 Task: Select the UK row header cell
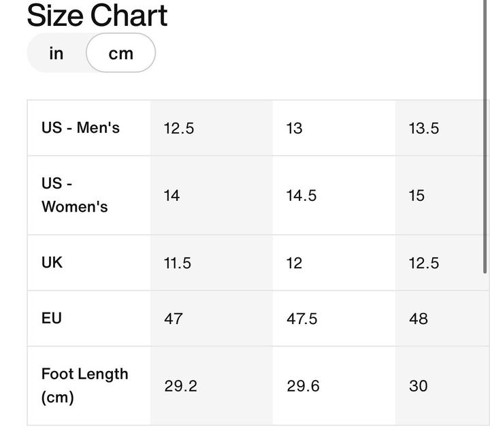pyautogui.click(x=52, y=263)
